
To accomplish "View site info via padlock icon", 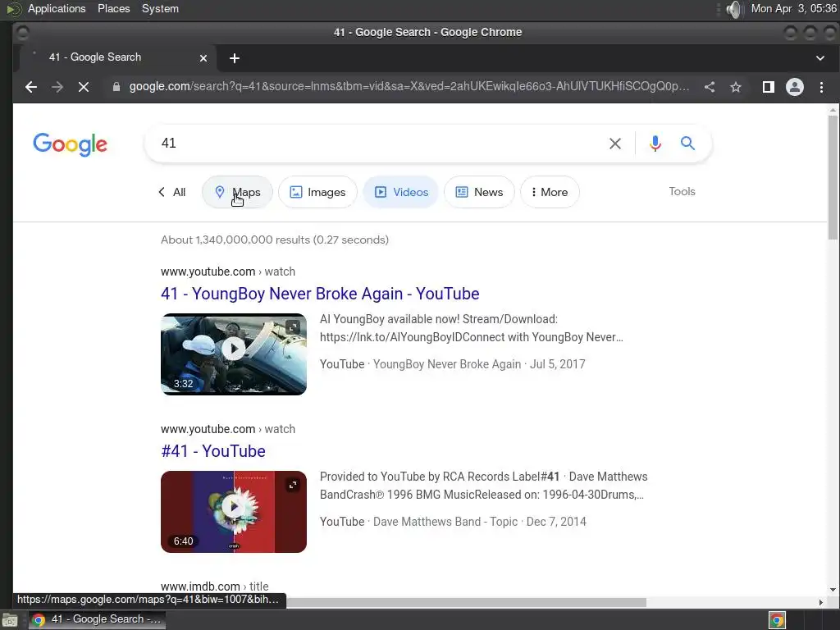I will 116,87.
